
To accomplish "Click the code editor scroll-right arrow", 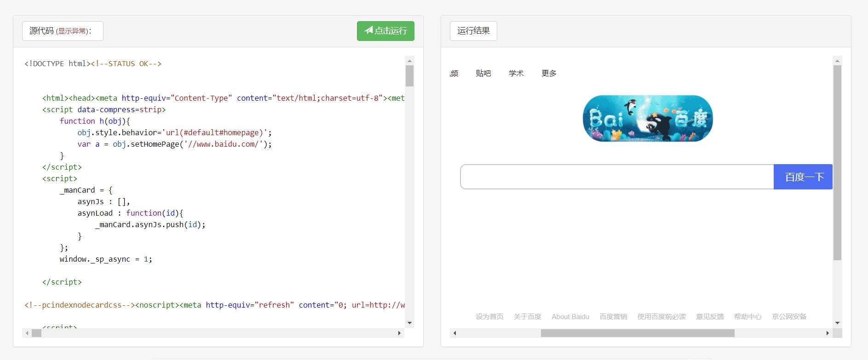I will [399, 333].
